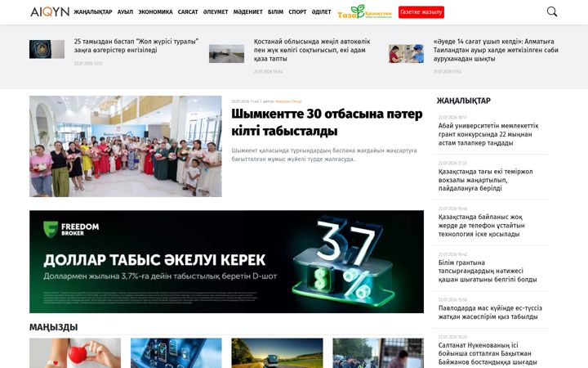The image size is (588, 368).
Task: Open МАҢЫЗДЫ card with bus on road
Action: click(x=277, y=353)
